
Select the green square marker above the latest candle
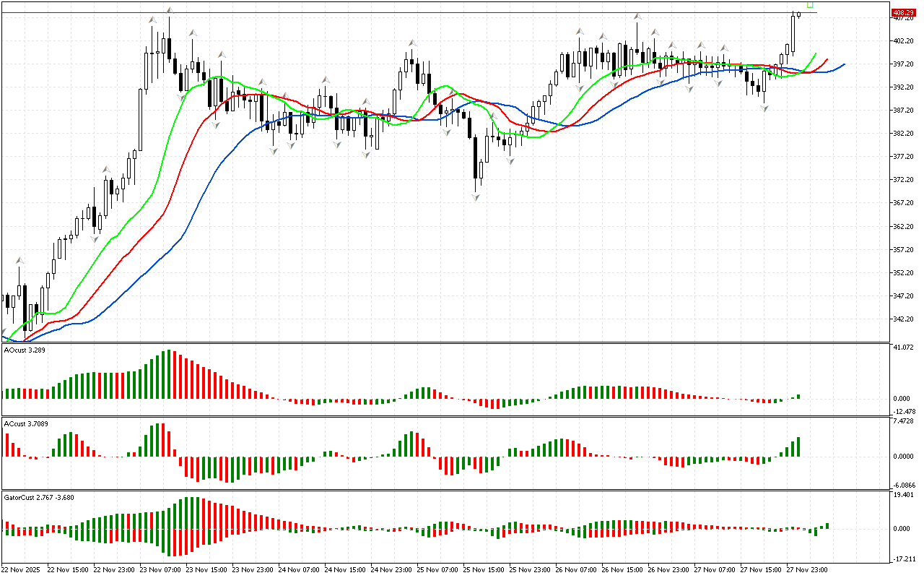(x=810, y=5)
